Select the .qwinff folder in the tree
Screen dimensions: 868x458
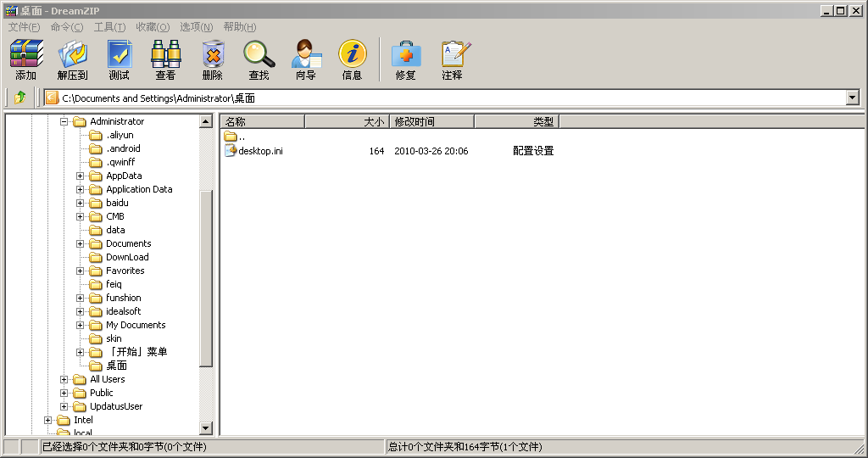coord(120,162)
